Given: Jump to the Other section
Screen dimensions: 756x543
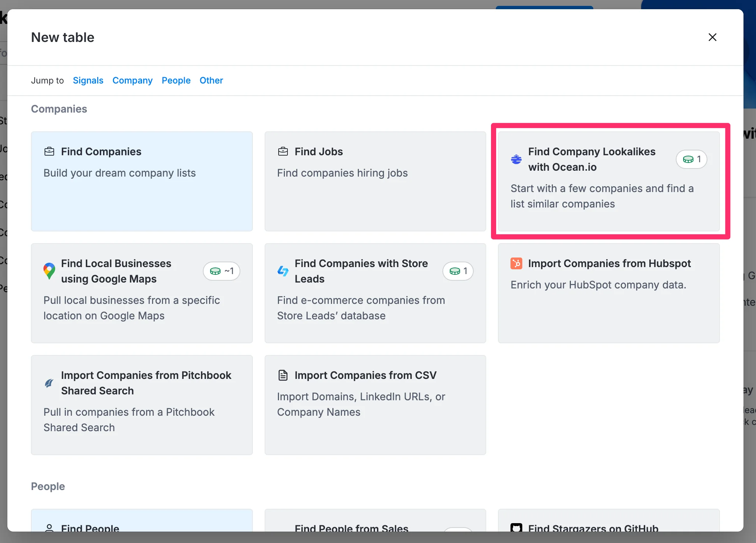Looking at the screenshot, I should click(x=211, y=80).
